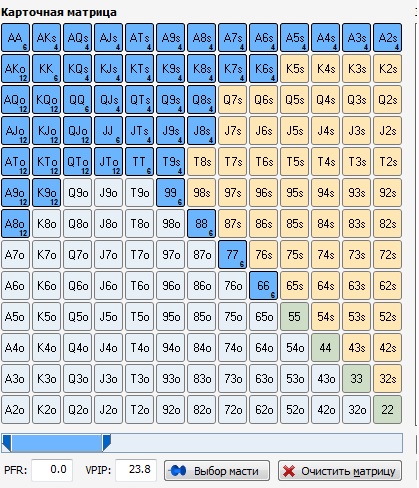Select the 55 pair cell
Screen dimensions: 419x488
(294, 317)
